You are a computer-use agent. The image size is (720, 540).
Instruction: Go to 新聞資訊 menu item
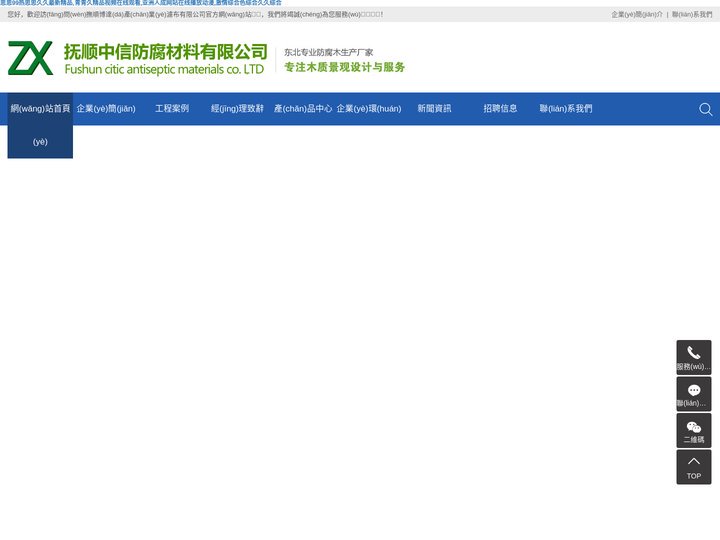tap(434, 109)
